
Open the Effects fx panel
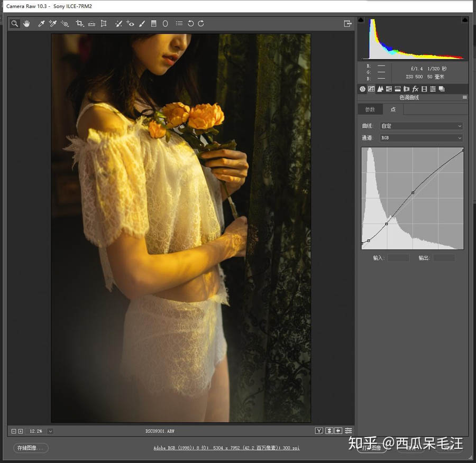click(415, 89)
